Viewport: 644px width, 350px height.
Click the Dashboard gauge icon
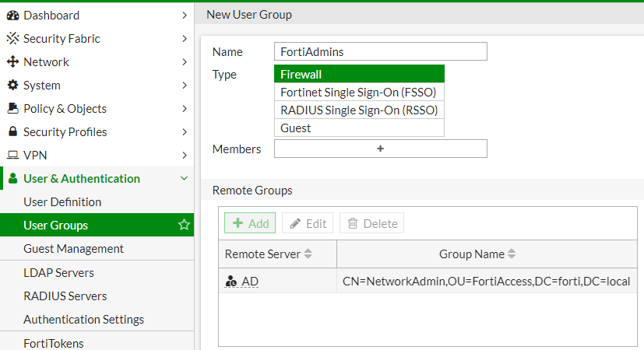[x=12, y=16]
